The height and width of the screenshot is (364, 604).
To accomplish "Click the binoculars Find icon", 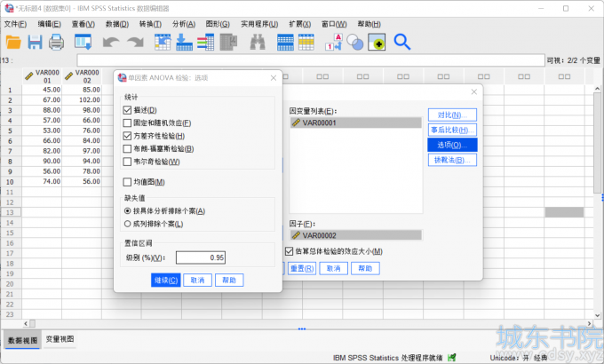I will (x=258, y=42).
